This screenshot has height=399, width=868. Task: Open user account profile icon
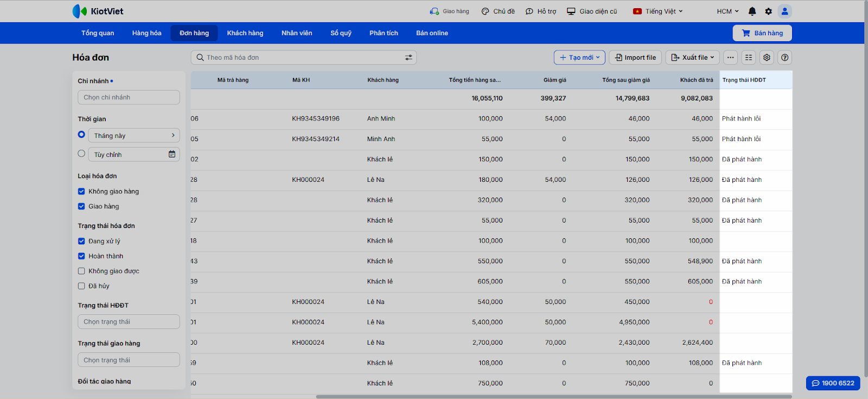(x=784, y=11)
